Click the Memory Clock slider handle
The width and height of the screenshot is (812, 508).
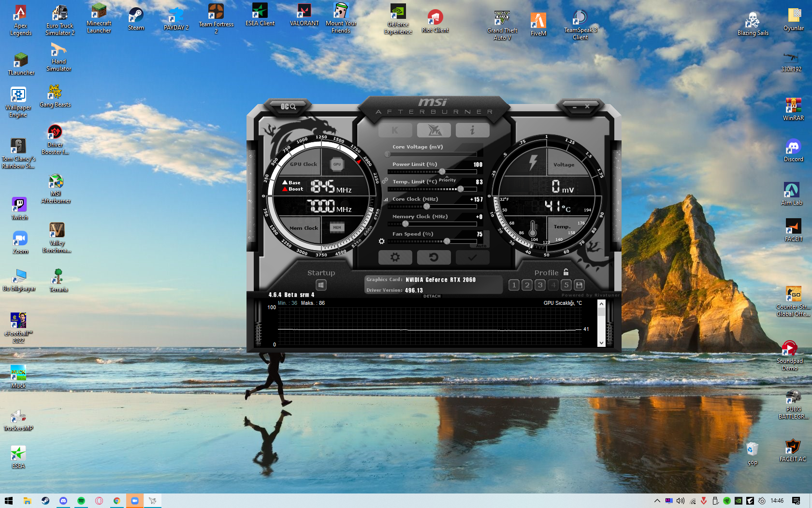tap(405, 224)
